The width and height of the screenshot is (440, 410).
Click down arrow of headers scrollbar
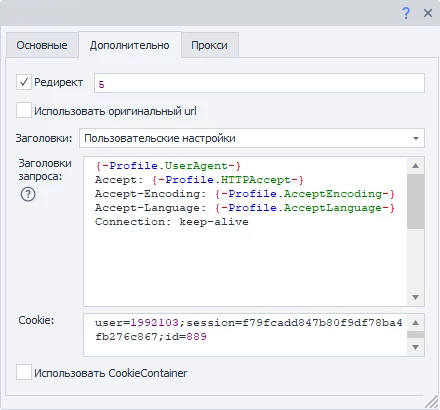point(416,297)
